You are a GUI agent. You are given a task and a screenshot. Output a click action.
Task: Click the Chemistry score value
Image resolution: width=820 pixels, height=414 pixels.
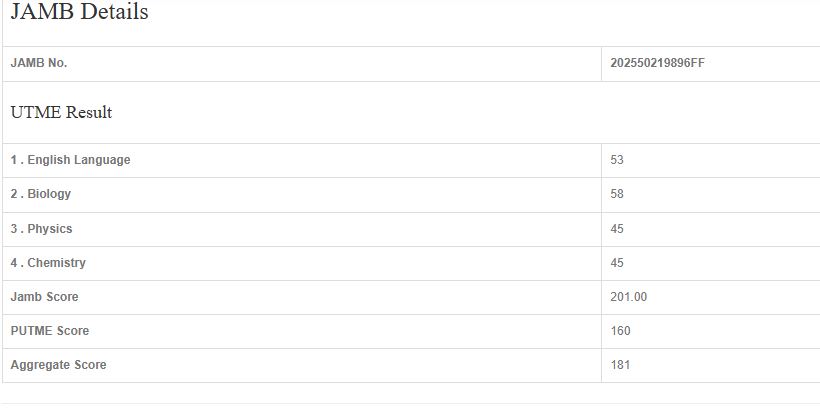coord(617,263)
